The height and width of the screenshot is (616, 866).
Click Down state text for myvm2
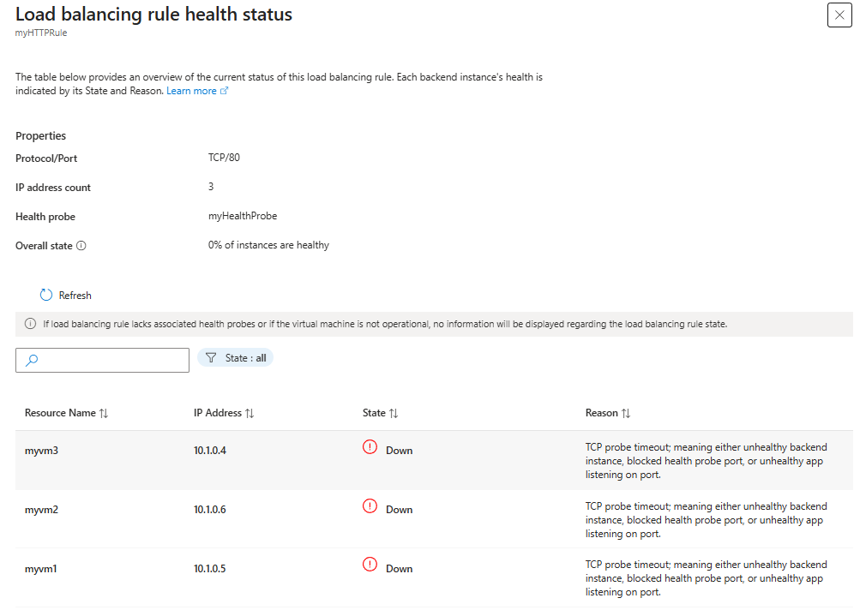click(x=400, y=510)
